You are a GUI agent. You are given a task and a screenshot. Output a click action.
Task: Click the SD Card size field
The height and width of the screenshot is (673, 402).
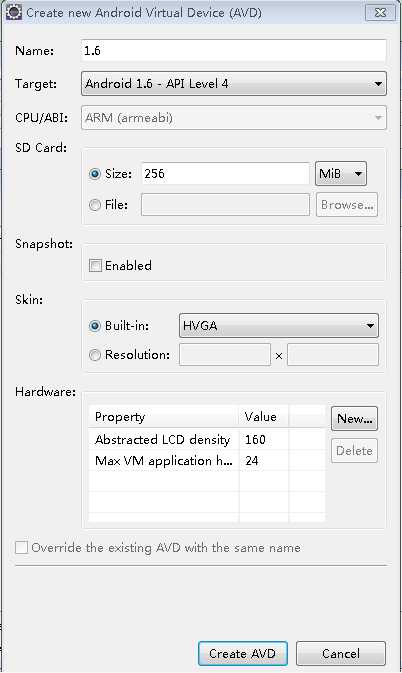(x=225, y=174)
